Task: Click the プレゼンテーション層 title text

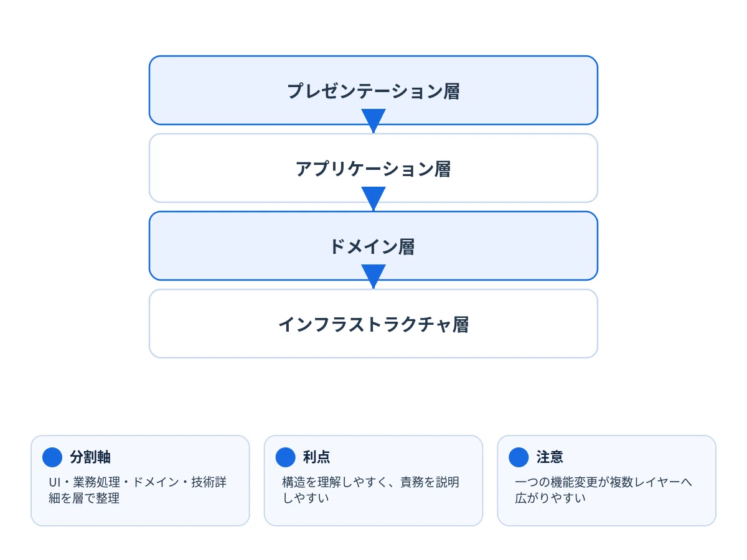Action: [374, 91]
